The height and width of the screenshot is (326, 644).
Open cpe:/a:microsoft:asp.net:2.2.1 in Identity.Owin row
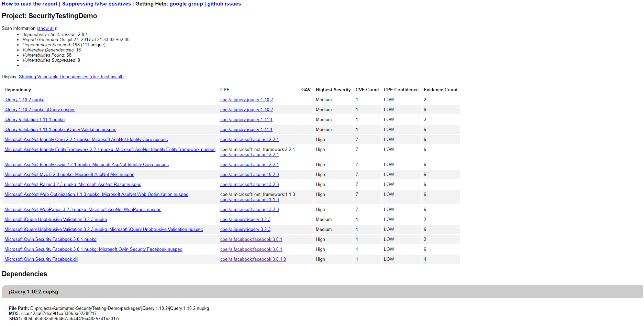pyautogui.click(x=249, y=165)
